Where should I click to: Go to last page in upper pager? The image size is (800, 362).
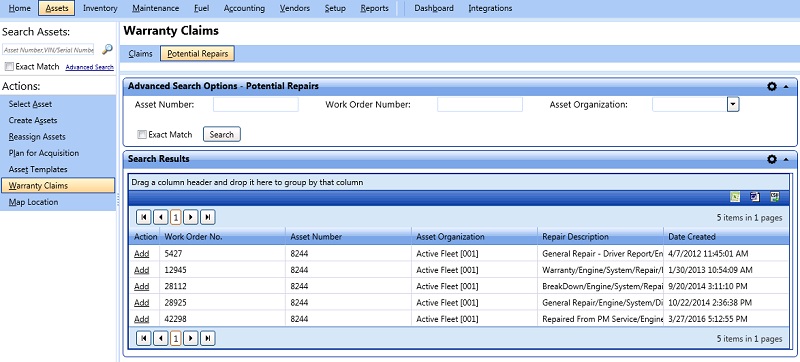tap(207, 218)
